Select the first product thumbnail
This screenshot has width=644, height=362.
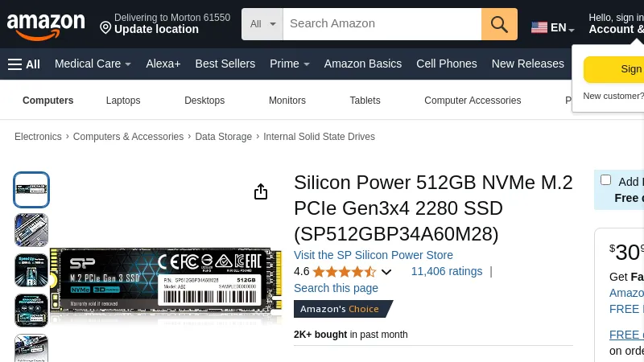point(31,190)
